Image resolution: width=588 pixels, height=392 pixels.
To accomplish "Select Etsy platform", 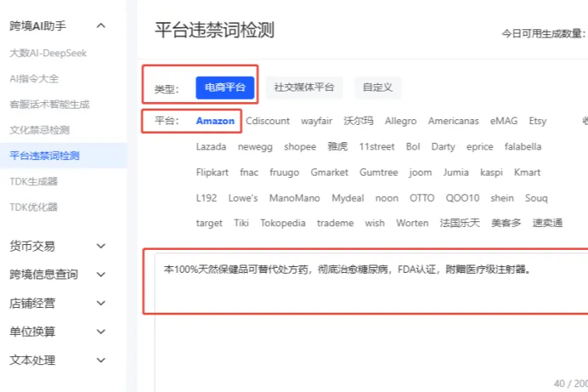I will (537, 121).
